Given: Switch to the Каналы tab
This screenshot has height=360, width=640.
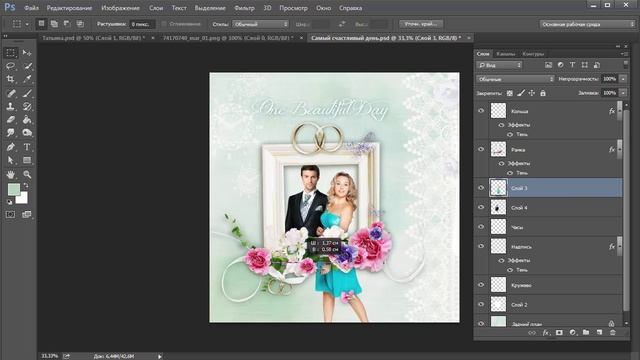Looking at the screenshot, I should click(506, 54).
